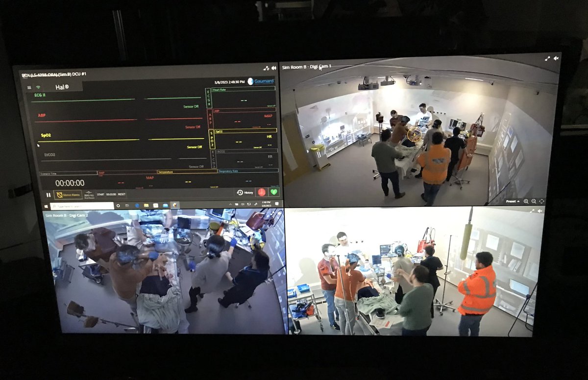
Task: Open the Windows Start menu
Action: (46, 206)
